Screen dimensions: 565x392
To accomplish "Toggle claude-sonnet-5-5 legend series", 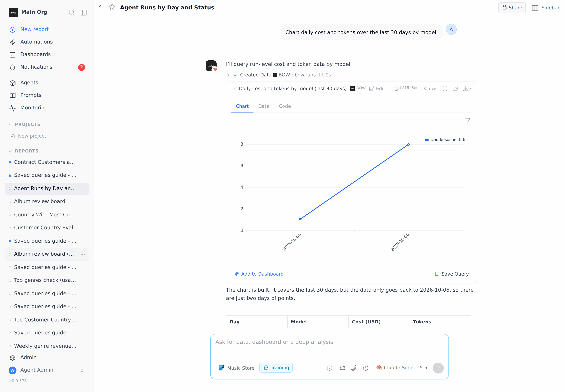I will [x=445, y=140].
